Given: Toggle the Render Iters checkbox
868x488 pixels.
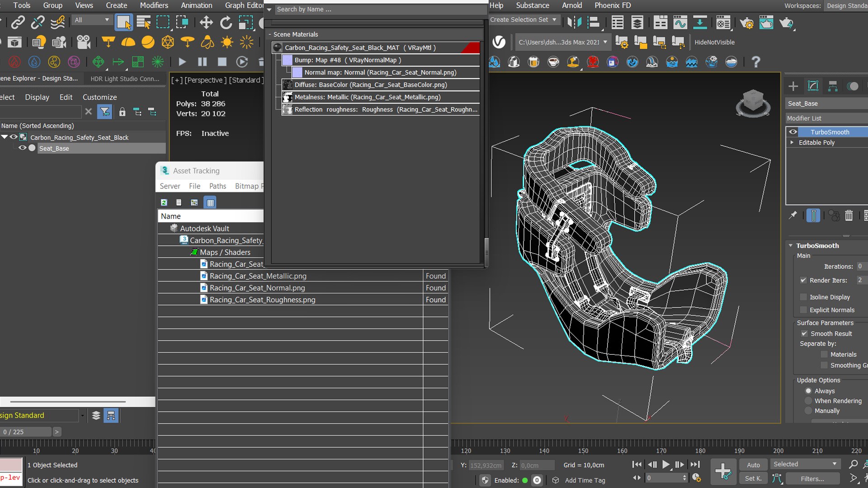Looking at the screenshot, I should 803,280.
